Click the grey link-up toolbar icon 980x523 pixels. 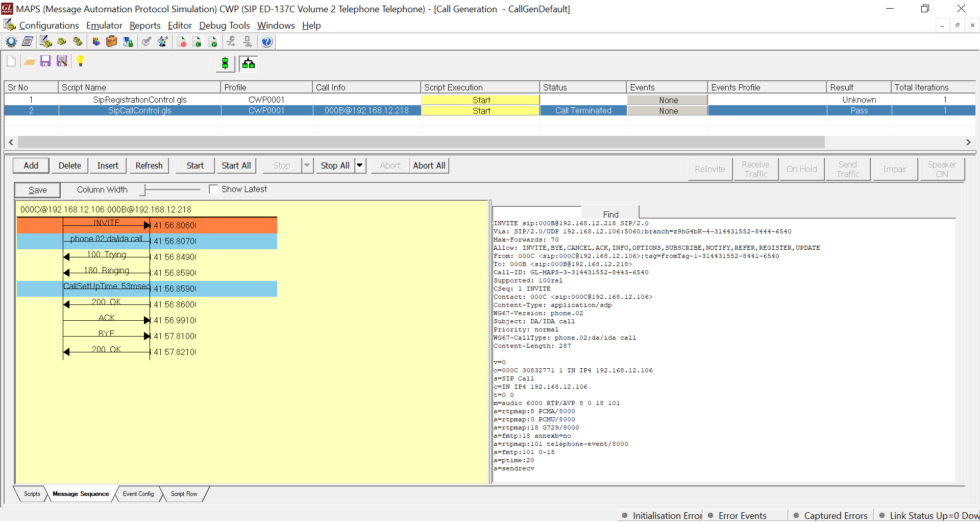coord(231,42)
